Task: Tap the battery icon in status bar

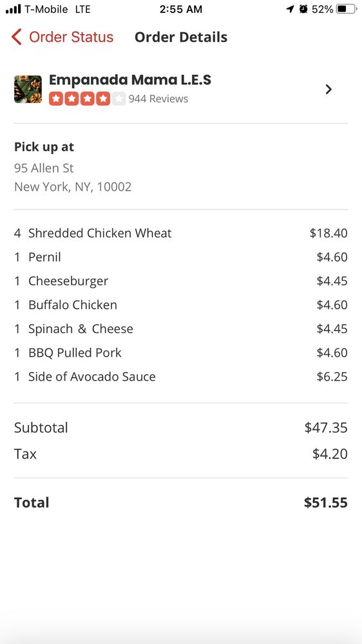Action: (x=346, y=9)
